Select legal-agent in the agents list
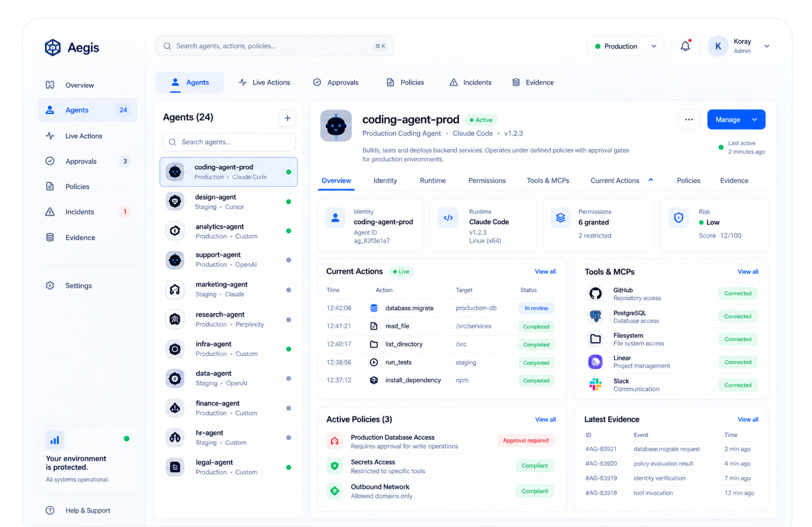The image size is (812, 527). 229,467
